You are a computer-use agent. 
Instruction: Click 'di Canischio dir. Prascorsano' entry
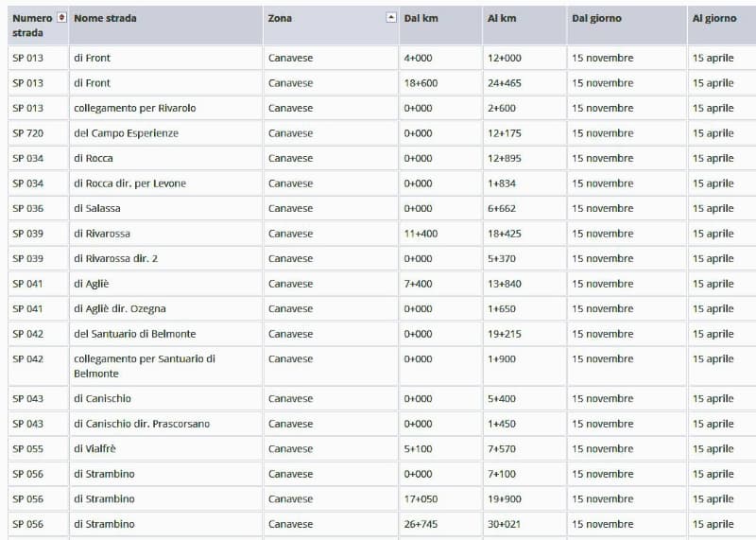pos(142,424)
